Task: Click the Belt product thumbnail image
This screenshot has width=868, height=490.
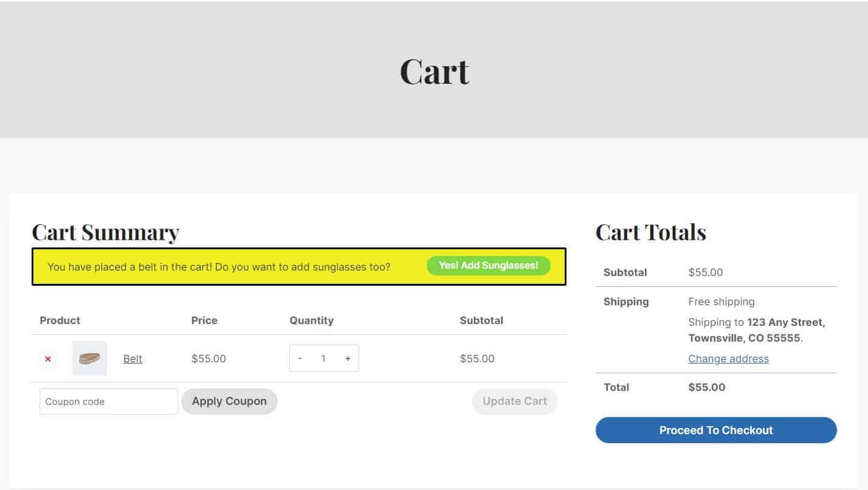Action: coord(89,358)
